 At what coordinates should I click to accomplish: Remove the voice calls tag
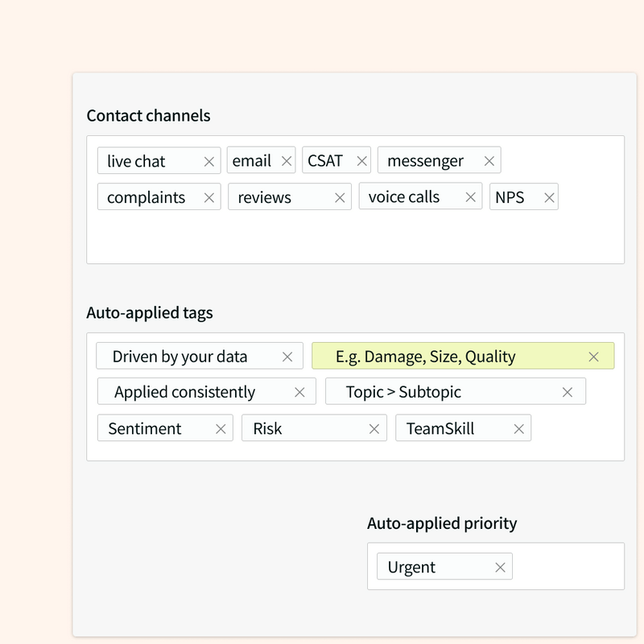pyautogui.click(x=471, y=197)
